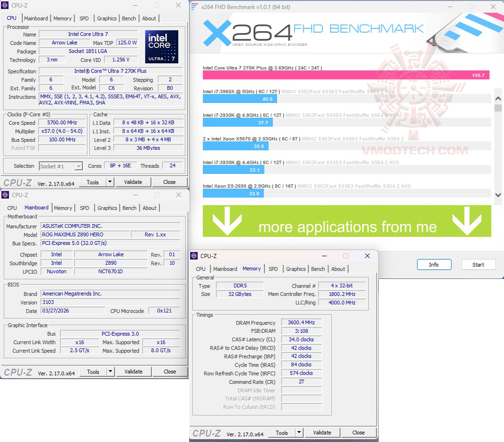Click the Intel Core Ultra 7 processor badge

161,46
